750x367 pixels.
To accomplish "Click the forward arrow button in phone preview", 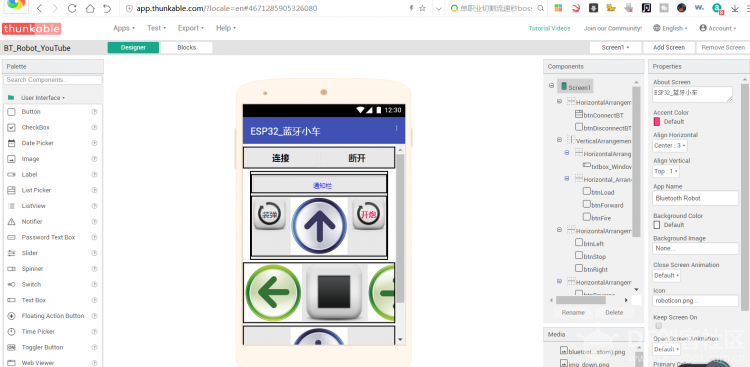I will 319,225.
